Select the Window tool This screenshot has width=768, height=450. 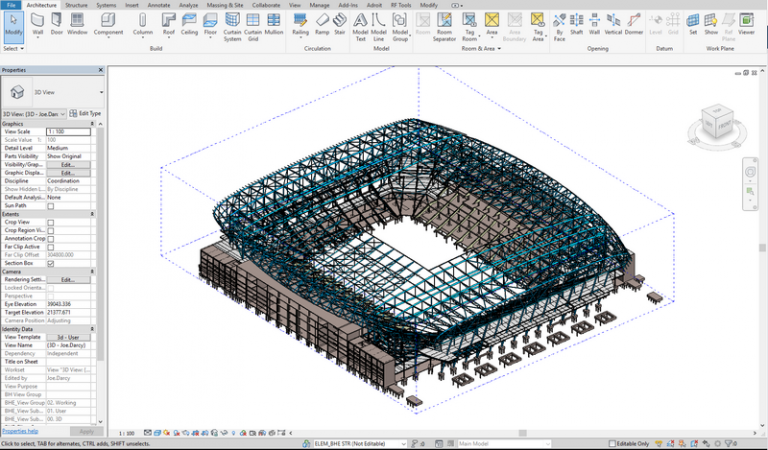click(77, 24)
